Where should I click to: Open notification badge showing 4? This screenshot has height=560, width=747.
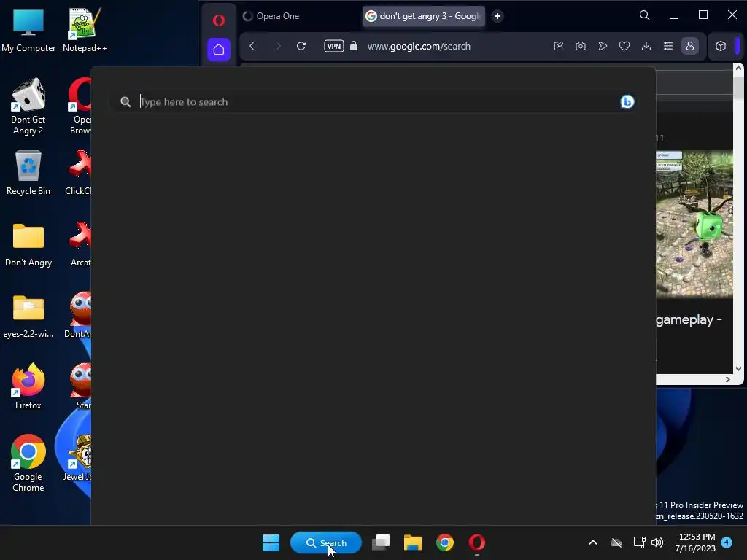pyautogui.click(x=727, y=542)
